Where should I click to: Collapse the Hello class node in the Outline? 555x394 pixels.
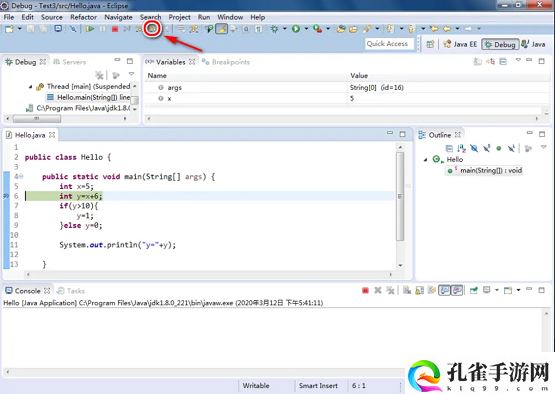pos(426,160)
